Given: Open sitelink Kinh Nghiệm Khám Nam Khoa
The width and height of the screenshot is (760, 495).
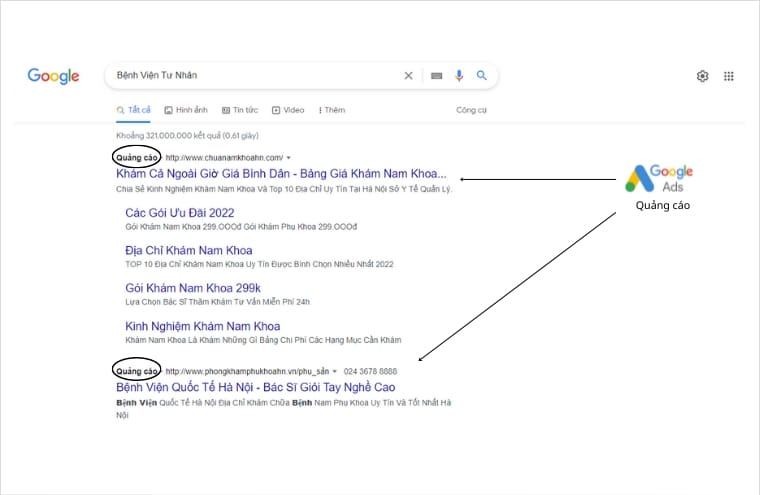Looking at the screenshot, I should 203,326.
